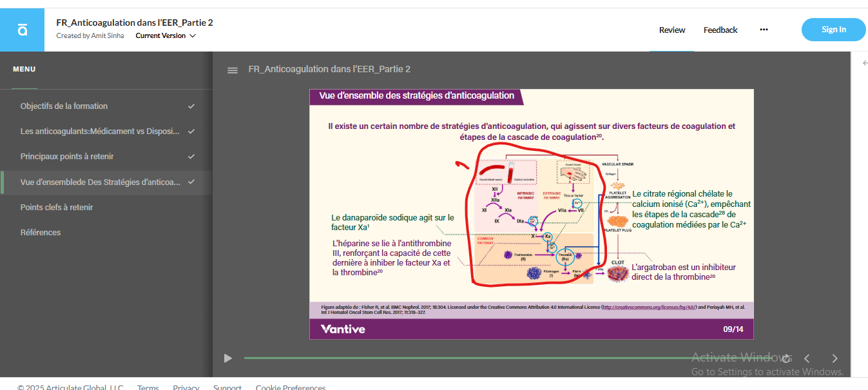Click the course title 'FR_Anticoagulation dans l'EER_Partie 2' in the header
Screen dimensions: 868x390
click(x=135, y=23)
